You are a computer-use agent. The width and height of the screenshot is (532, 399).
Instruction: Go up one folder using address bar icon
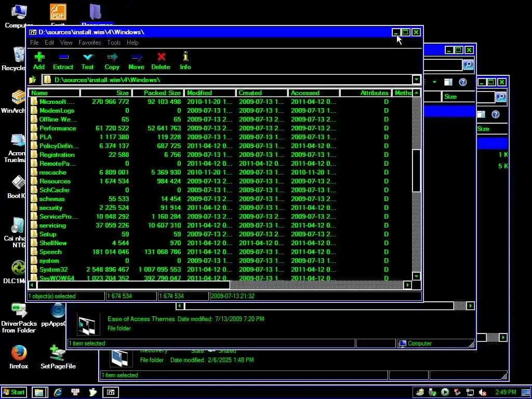pyautogui.click(x=33, y=80)
